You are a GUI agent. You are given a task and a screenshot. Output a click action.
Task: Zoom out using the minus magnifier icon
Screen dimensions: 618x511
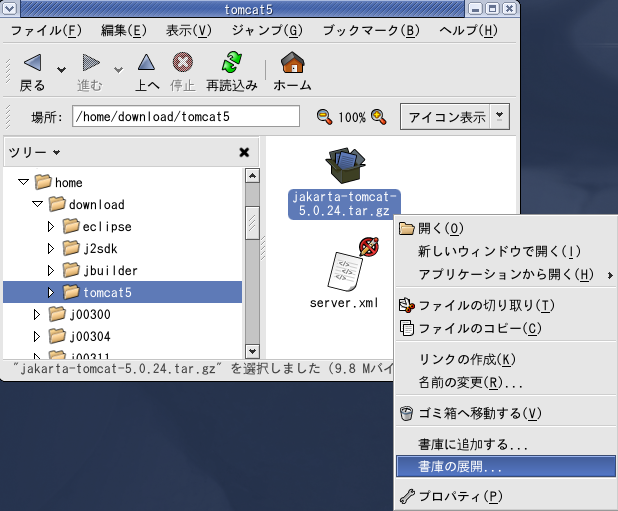(324, 117)
